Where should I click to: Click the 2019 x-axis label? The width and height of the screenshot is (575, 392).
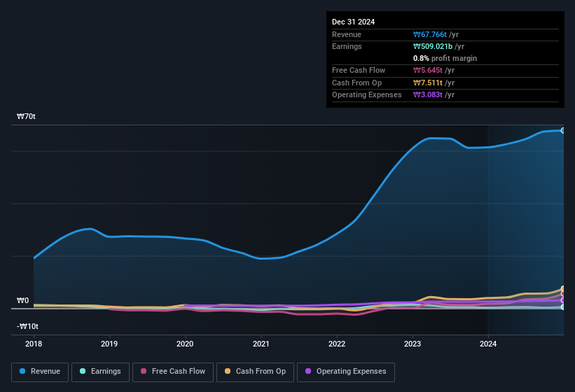[x=109, y=344]
